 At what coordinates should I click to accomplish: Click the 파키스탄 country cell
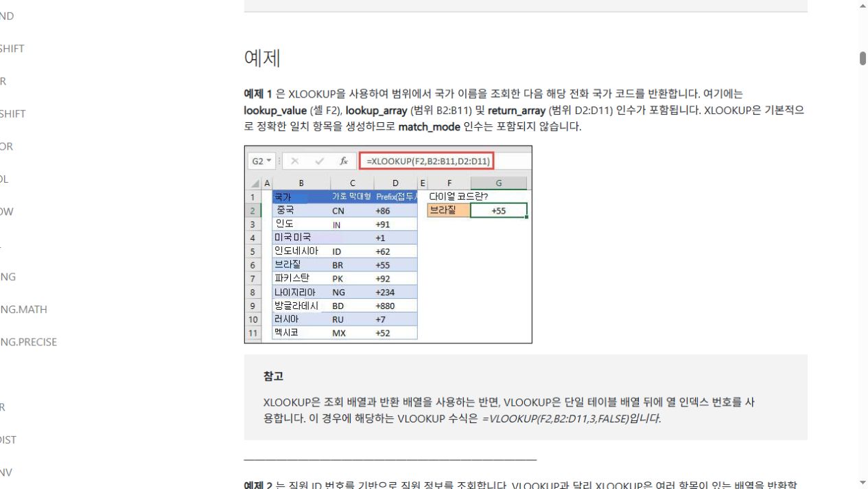(x=301, y=278)
